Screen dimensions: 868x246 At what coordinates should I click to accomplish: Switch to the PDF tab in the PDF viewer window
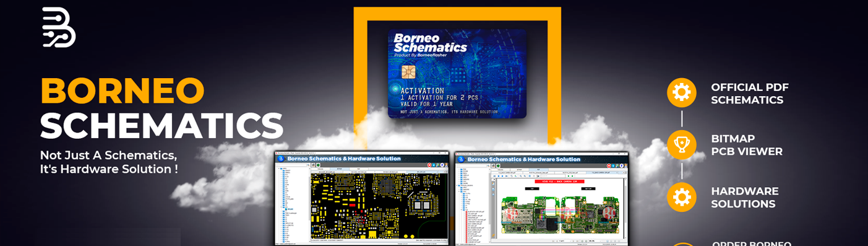tap(538, 170)
